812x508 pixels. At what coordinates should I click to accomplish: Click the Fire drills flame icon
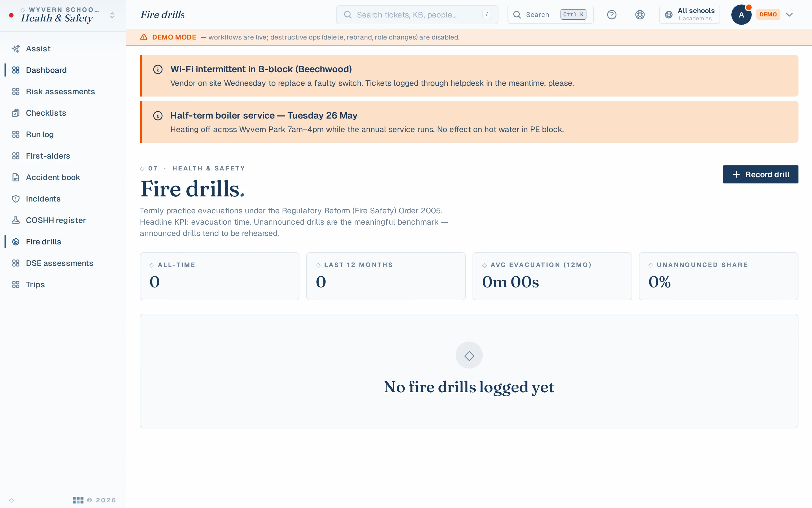(16, 242)
